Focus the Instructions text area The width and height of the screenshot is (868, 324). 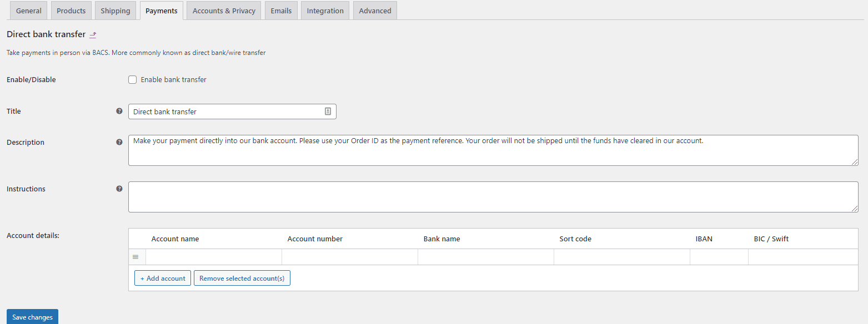tap(493, 197)
